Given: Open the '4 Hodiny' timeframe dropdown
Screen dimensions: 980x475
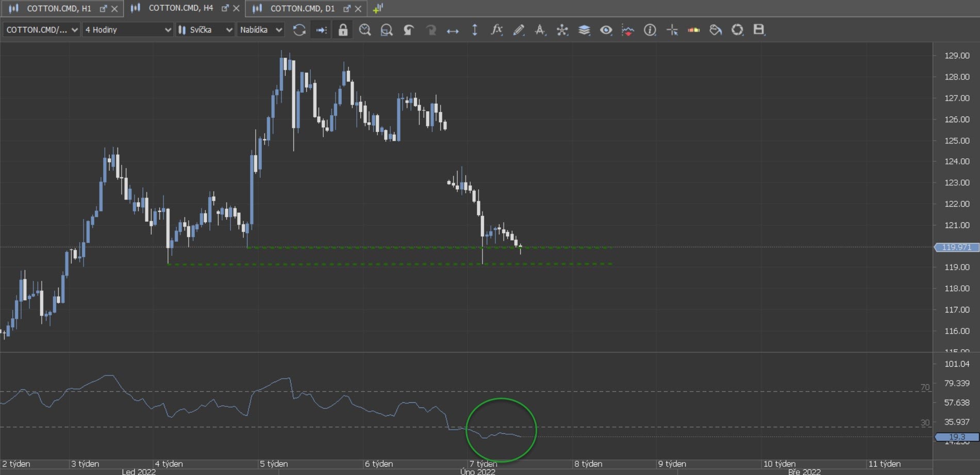Looking at the screenshot, I should tap(127, 30).
